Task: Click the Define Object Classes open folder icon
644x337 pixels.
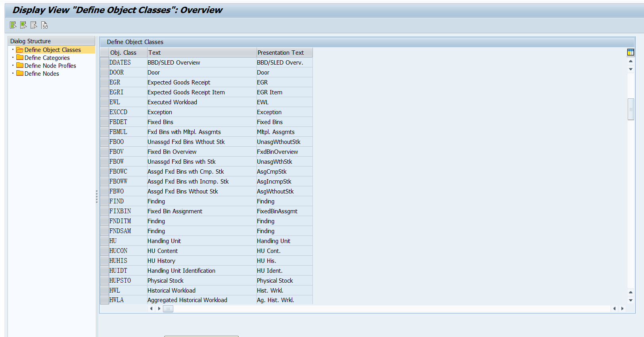Action: pos(20,50)
